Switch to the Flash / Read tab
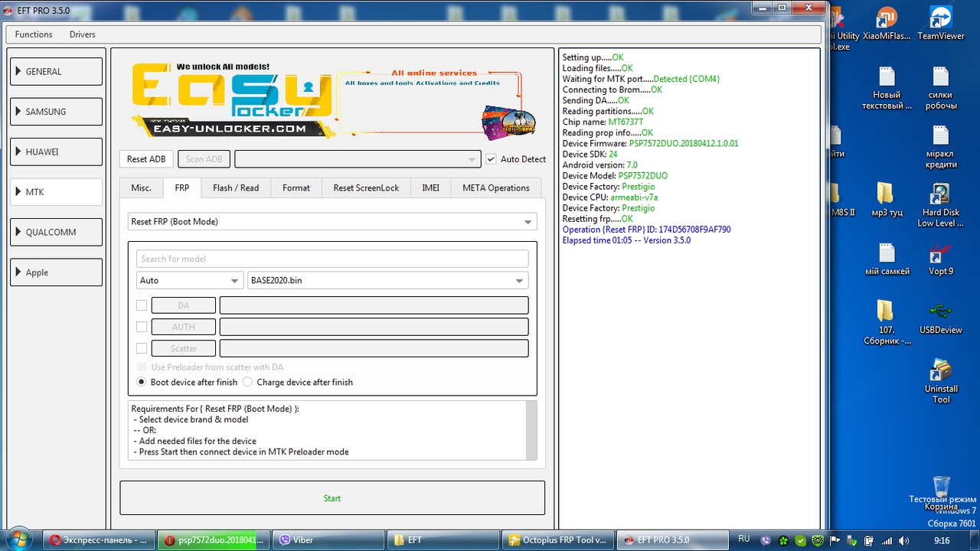The height and width of the screenshot is (551, 980). tap(236, 187)
